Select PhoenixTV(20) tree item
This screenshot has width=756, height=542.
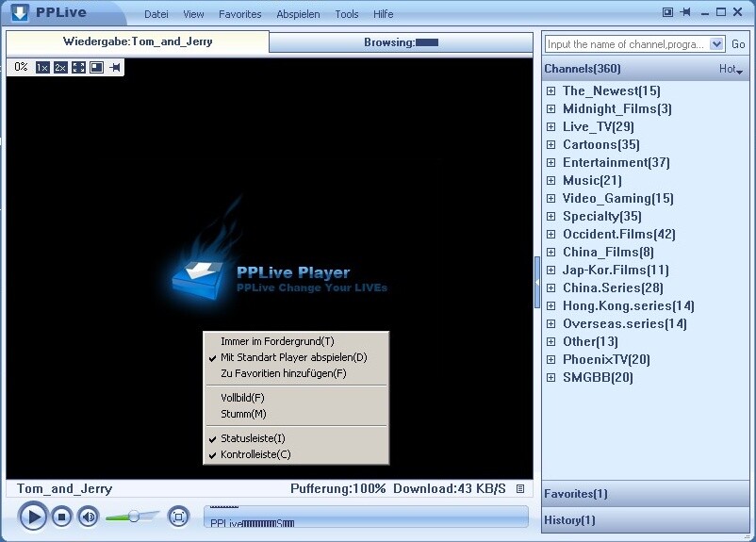click(x=606, y=359)
